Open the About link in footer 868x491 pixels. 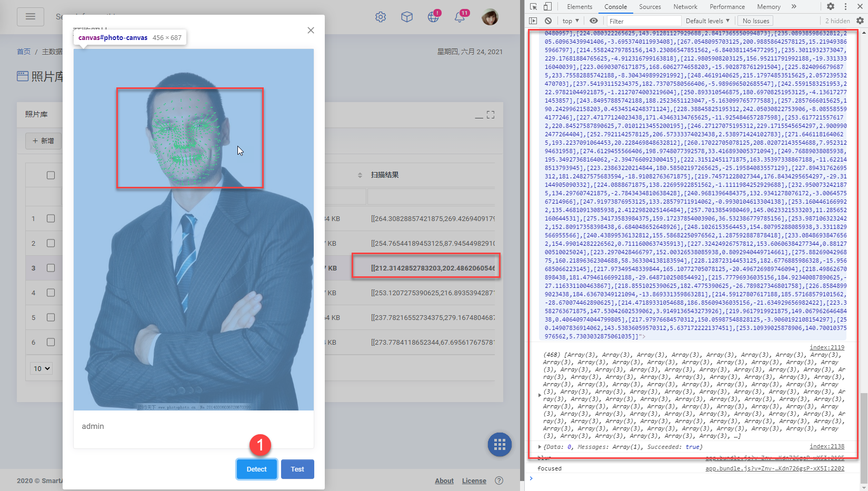[x=444, y=480]
